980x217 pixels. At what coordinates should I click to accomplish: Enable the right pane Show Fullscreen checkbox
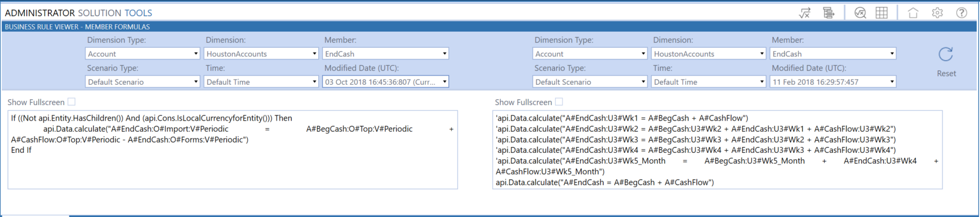tap(559, 102)
